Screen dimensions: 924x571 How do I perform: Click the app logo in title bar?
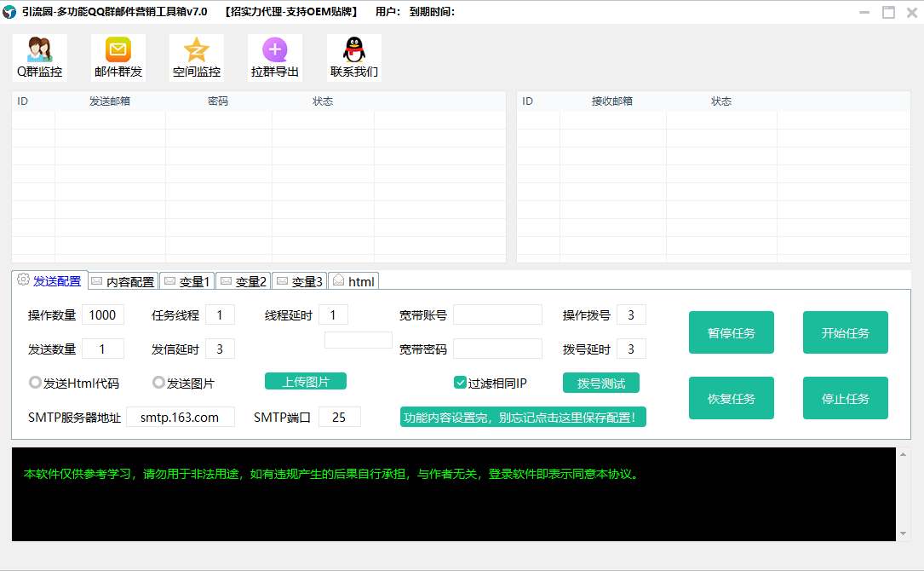[x=10, y=12]
